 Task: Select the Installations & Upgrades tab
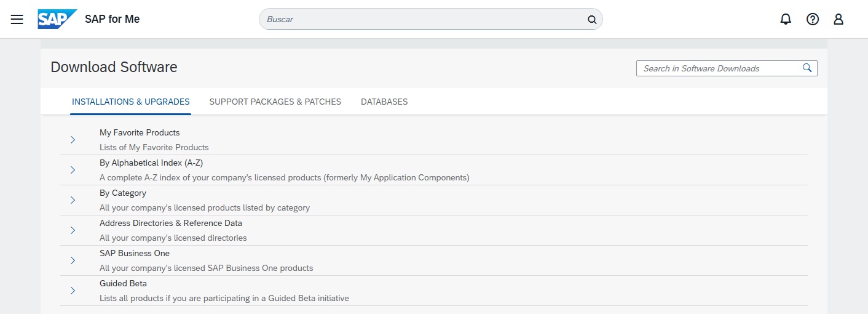131,102
